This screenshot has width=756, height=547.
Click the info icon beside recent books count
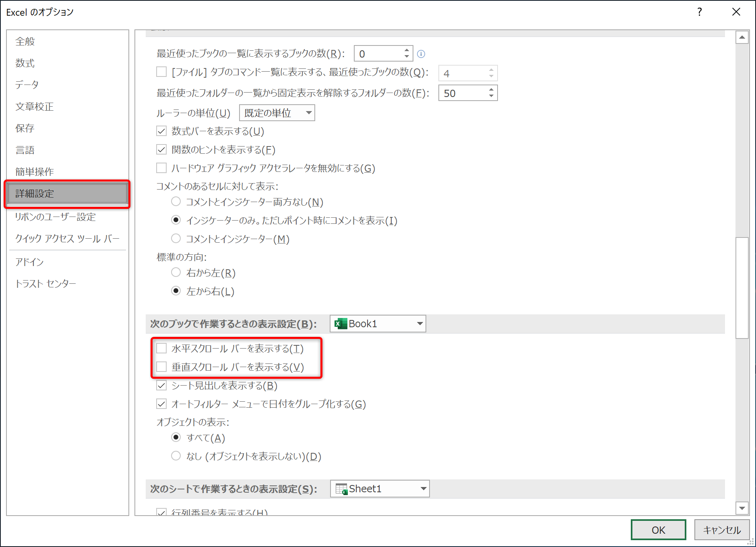click(x=421, y=54)
